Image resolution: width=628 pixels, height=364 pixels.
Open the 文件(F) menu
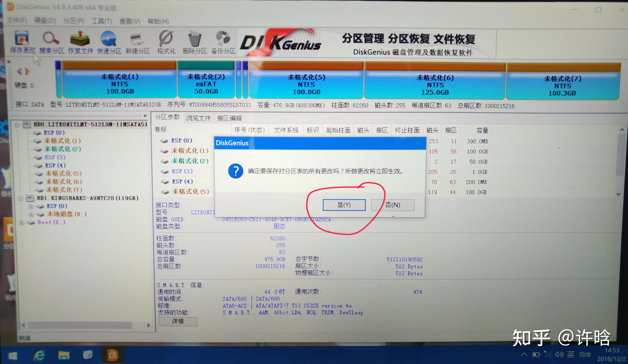pos(17,20)
